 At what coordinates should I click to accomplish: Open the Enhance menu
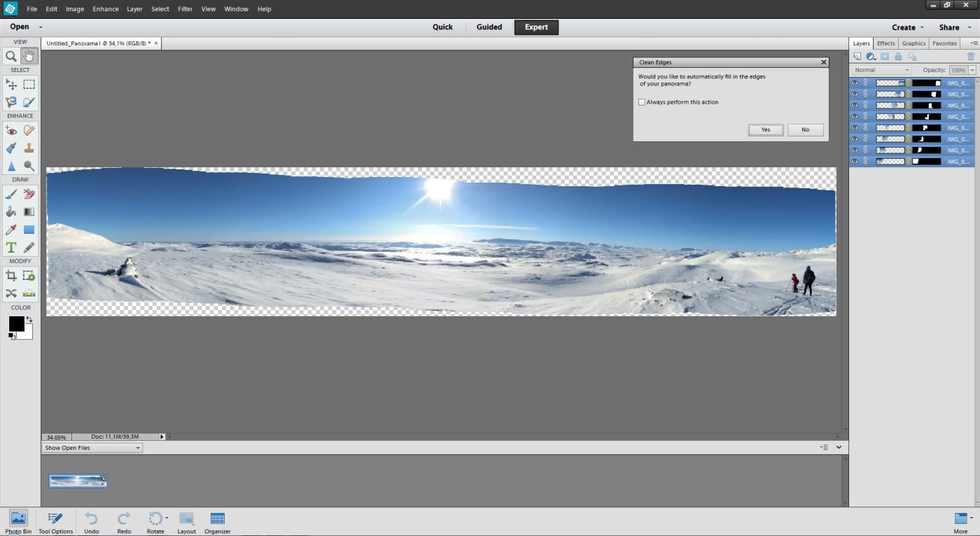(106, 9)
